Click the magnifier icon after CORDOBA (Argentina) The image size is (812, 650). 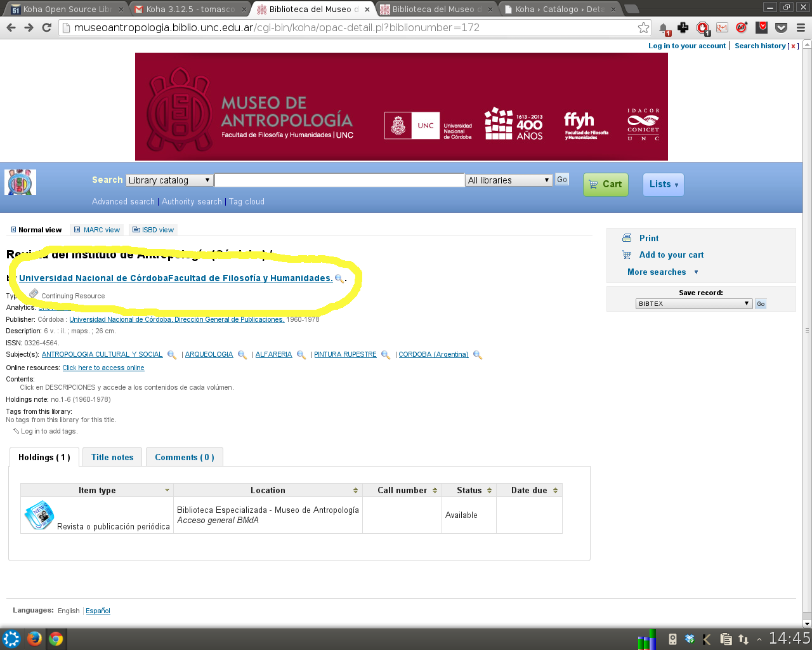[x=478, y=355]
